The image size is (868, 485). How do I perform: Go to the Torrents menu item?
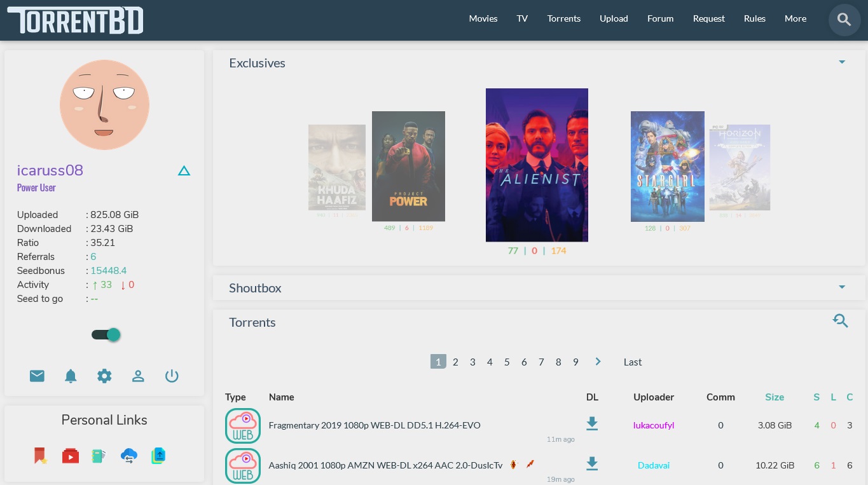(563, 18)
